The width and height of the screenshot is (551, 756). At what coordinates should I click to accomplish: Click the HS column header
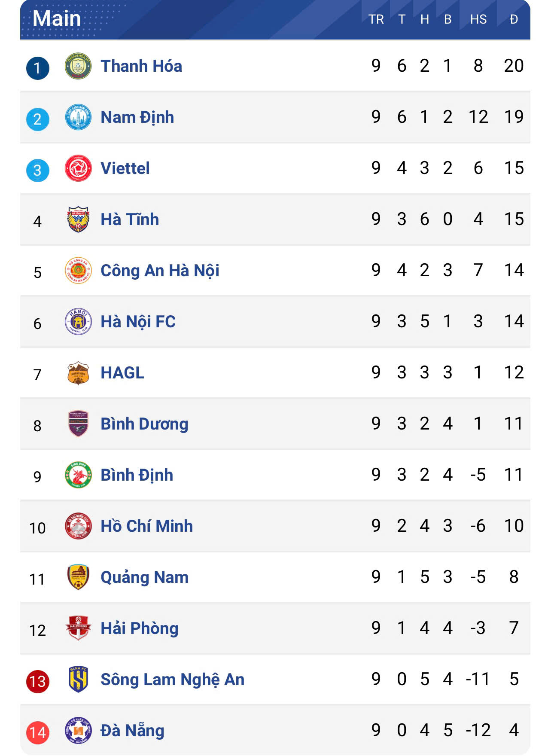point(478,19)
